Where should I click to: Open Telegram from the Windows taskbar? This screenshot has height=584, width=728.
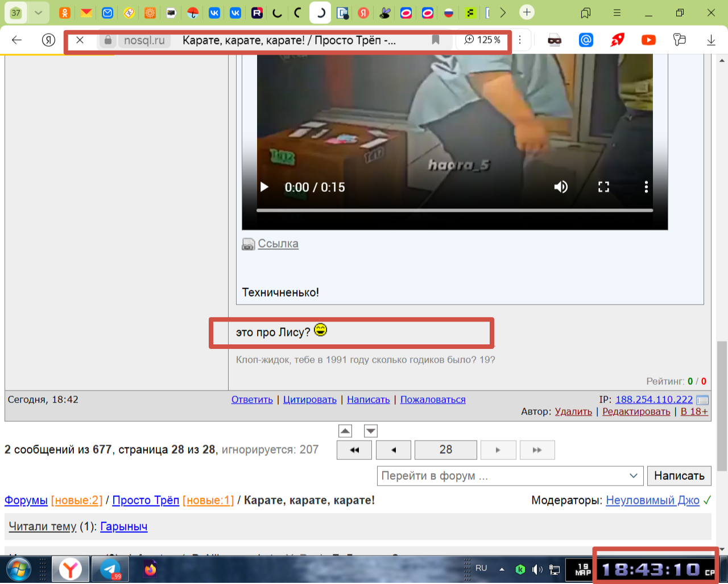tap(110, 569)
